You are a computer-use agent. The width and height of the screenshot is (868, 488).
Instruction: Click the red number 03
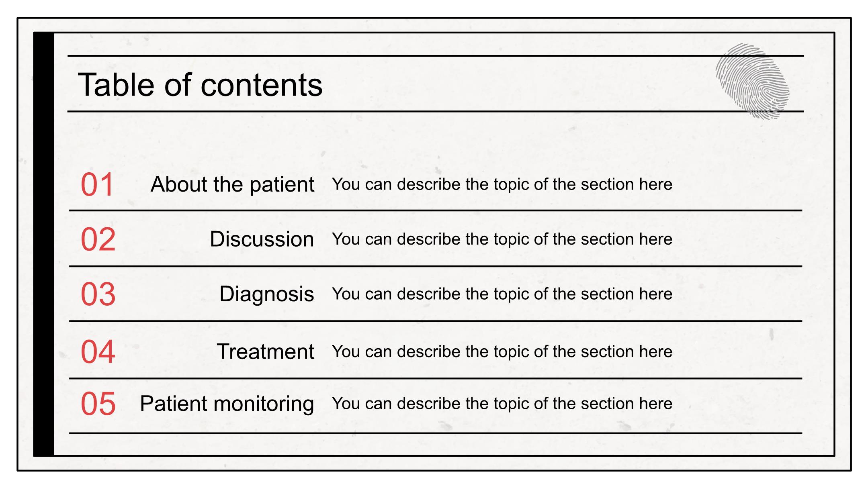point(98,294)
